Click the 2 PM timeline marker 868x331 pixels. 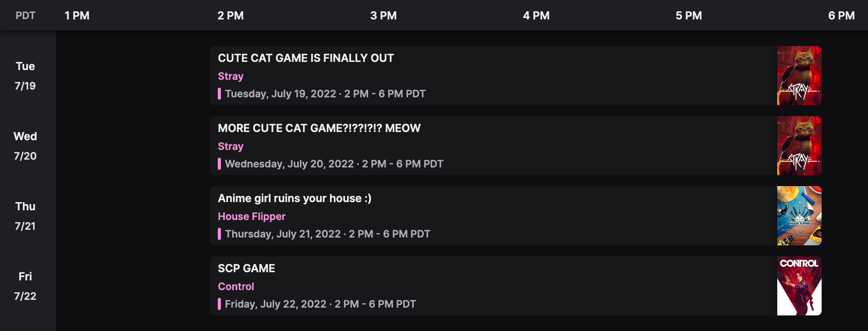[231, 16]
